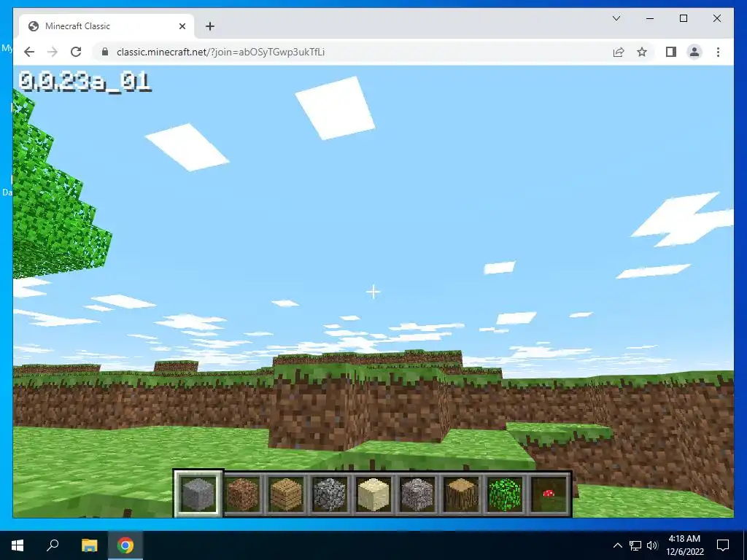Select the cobblestone block in hotbar
Viewport: 747px width, 560px height.
(x=330, y=494)
